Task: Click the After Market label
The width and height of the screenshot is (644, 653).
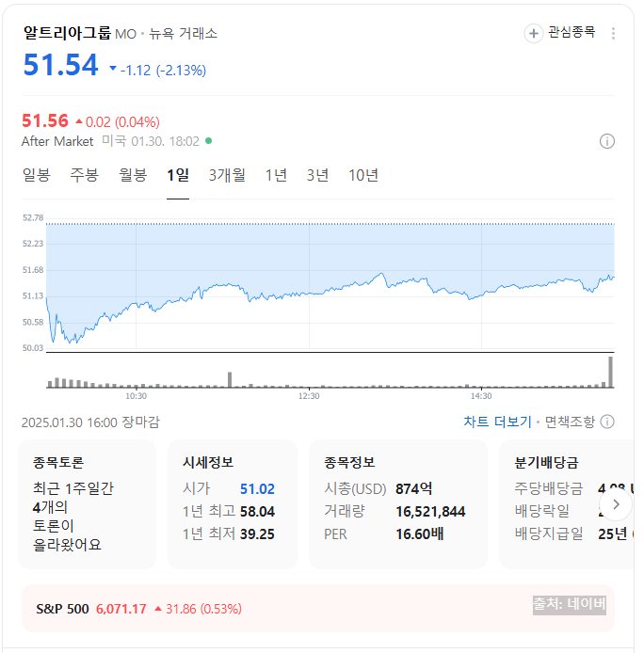Action: coord(57,141)
